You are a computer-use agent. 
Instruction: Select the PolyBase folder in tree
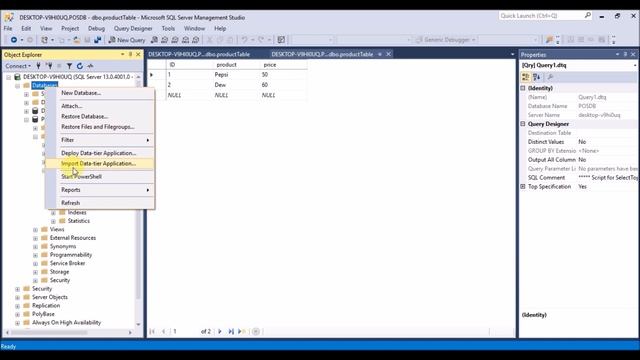(43, 314)
